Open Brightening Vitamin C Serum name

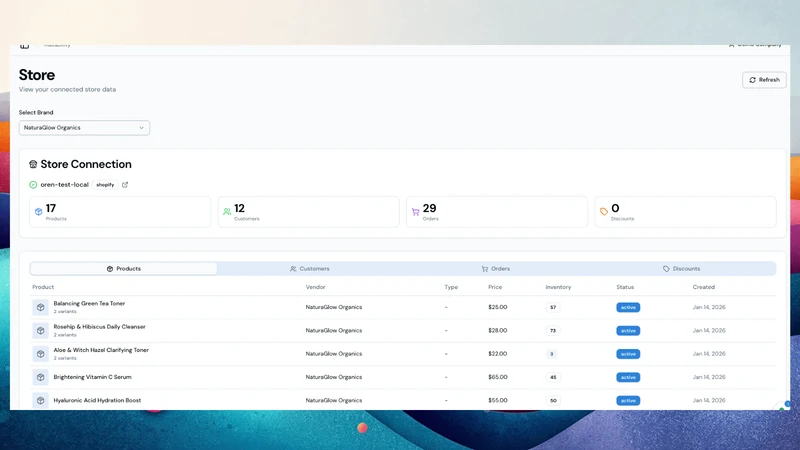[92, 377]
